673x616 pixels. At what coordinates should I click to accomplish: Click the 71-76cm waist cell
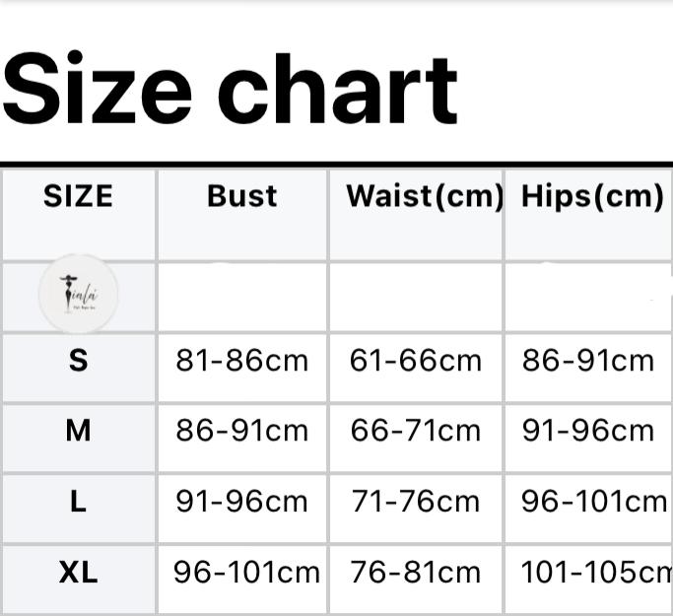[x=416, y=502]
